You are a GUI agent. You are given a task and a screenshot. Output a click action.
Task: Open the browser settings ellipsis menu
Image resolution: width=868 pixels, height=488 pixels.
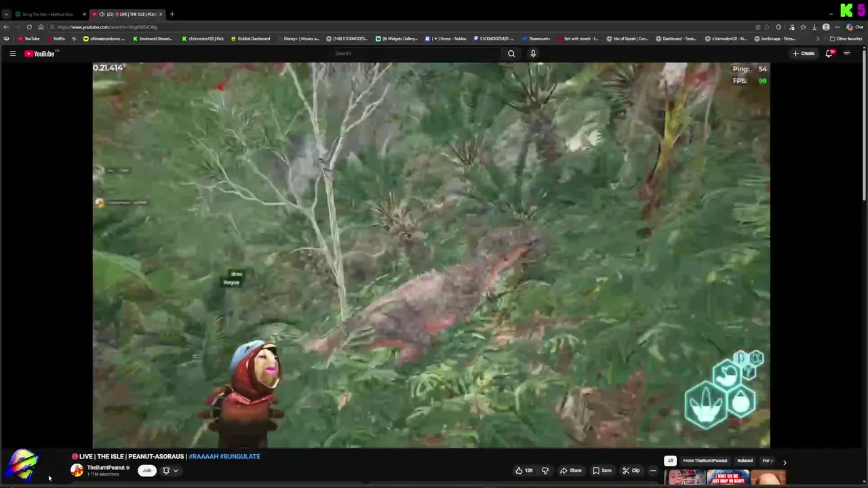pos(837,27)
